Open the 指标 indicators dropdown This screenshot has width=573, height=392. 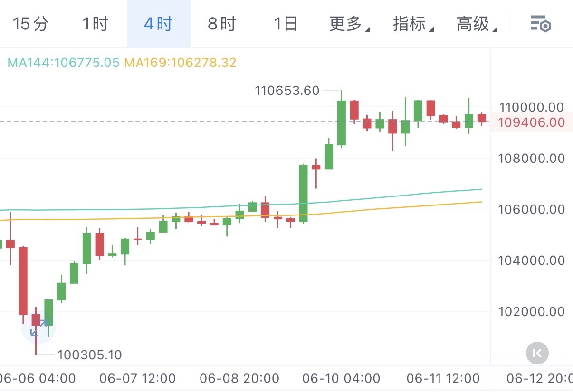pyautogui.click(x=413, y=23)
